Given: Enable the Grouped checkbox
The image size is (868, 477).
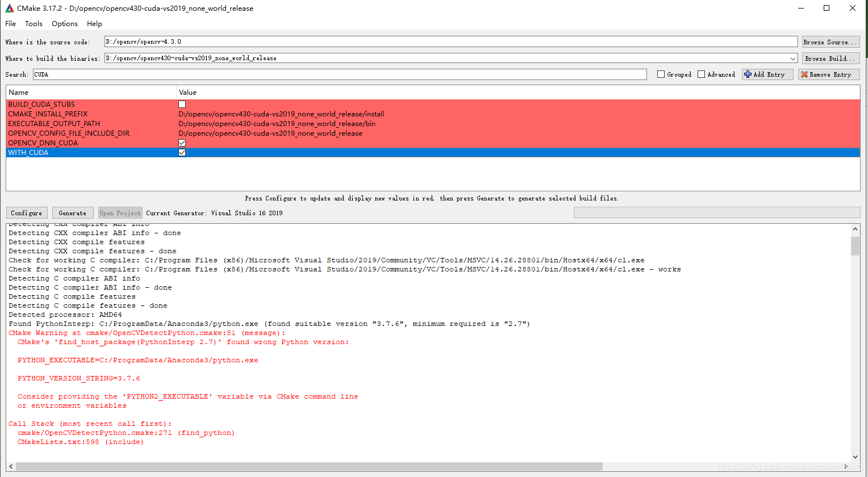Looking at the screenshot, I should tap(661, 74).
